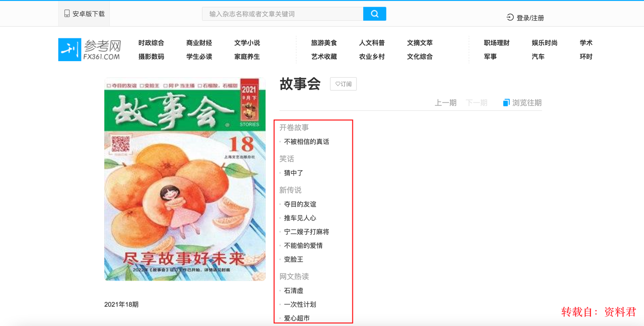The height and width of the screenshot is (326, 644).
Task: Open 浏览往期 past issues link
Action: (527, 103)
